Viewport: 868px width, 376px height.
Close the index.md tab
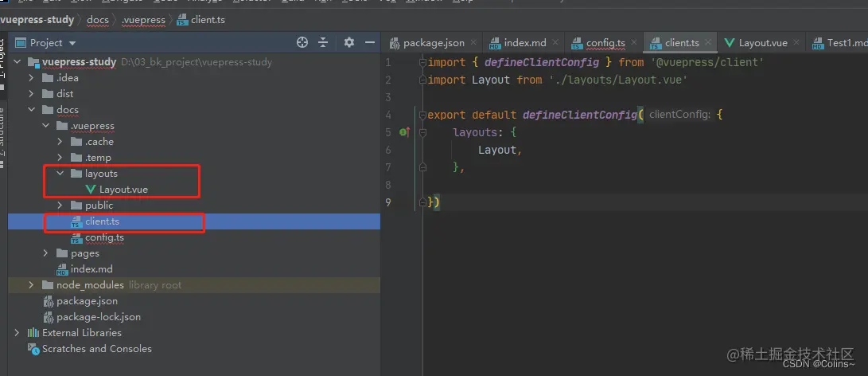556,42
